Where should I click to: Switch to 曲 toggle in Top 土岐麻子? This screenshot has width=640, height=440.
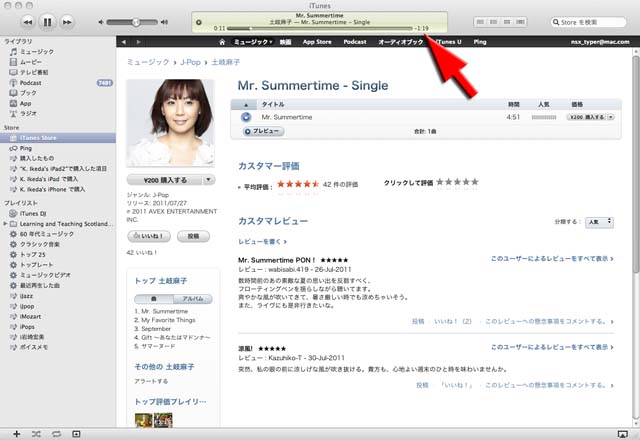154,299
